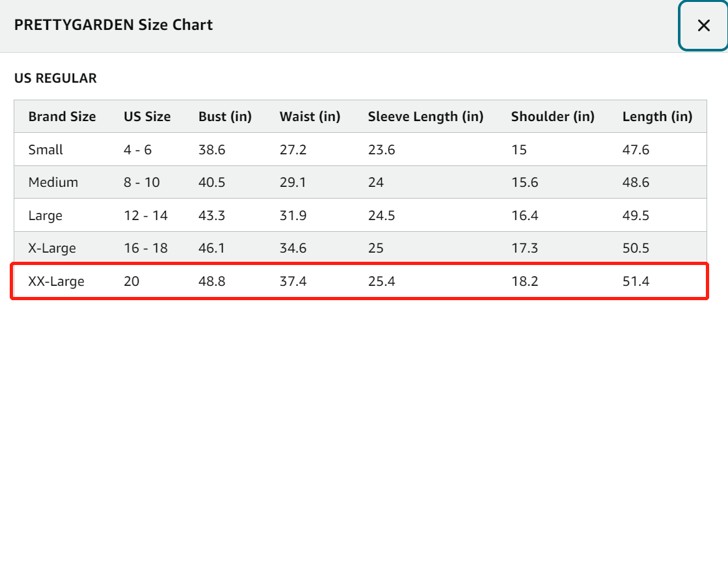Click the bust value 46.1
This screenshot has height=573, width=728.
tap(211, 248)
